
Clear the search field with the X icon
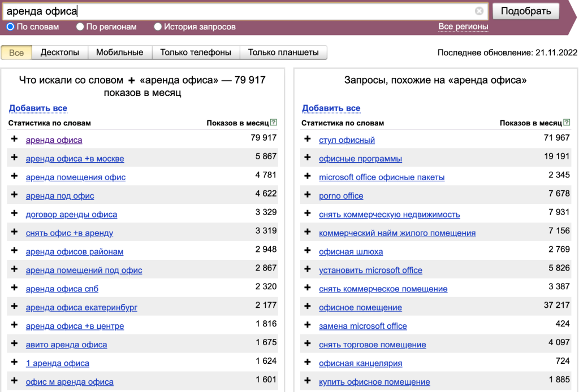click(x=479, y=11)
